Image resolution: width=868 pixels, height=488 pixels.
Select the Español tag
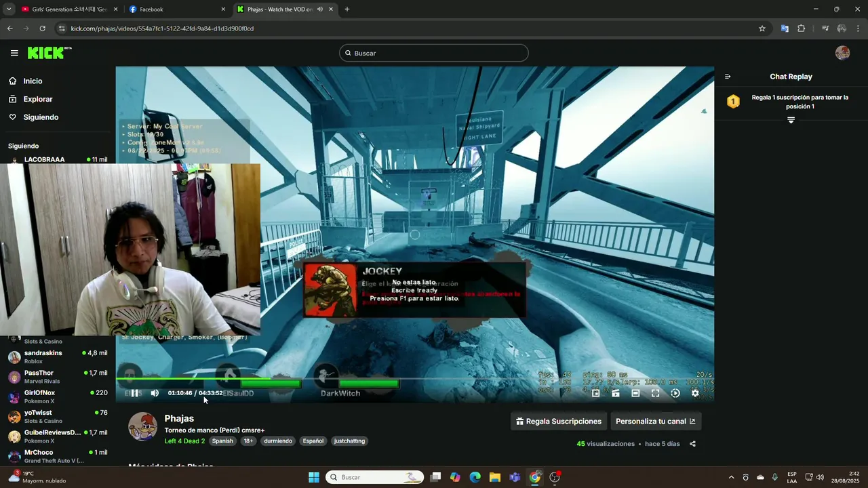(x=313, y=441)
